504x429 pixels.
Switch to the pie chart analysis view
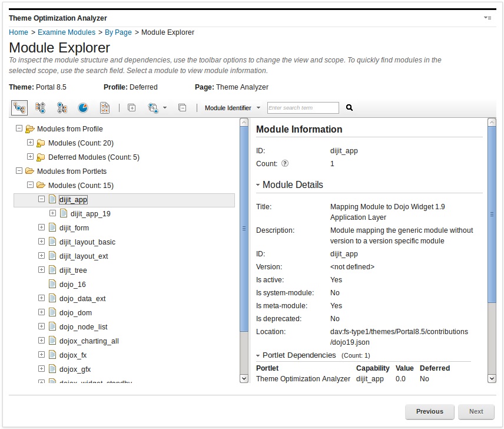point(84,108)
